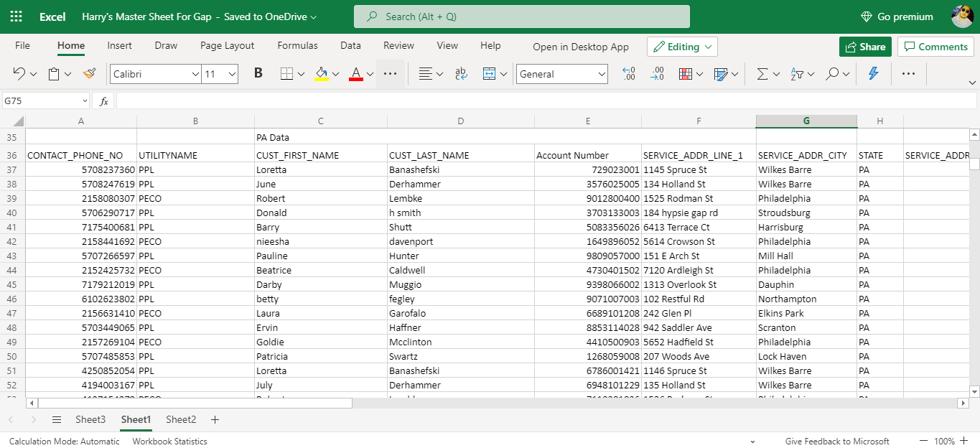Click Open in Desktop App
The width and height of the screenshot is (980, 448).
point(580,47)
